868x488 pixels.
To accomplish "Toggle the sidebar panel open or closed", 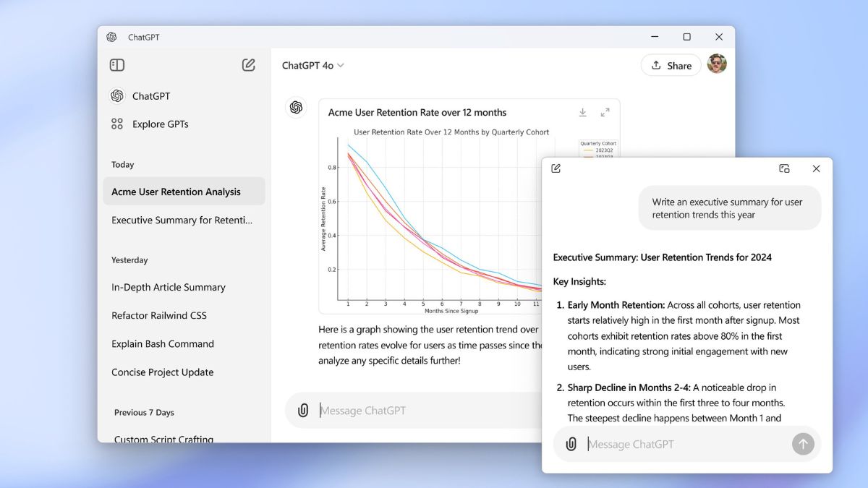I will [116, 64].
